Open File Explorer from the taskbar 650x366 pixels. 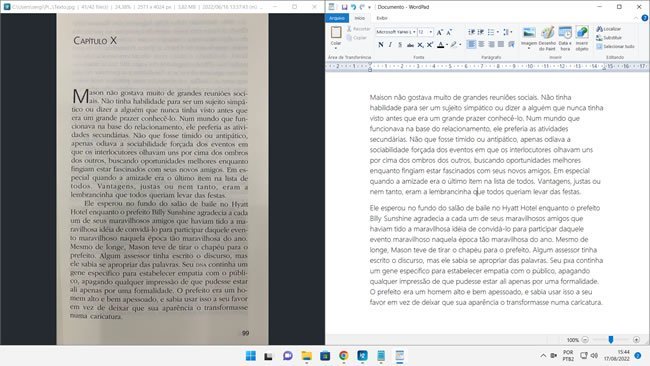[306, 356]
